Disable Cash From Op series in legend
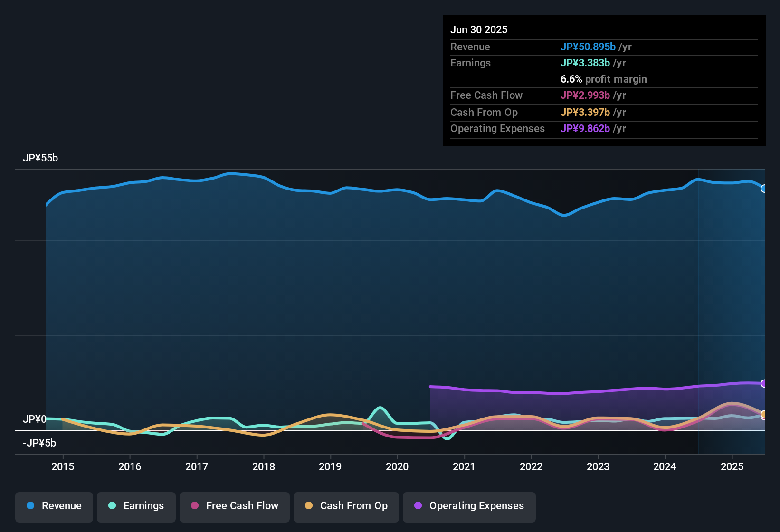The width and height of the screenshot is (780, 532). point(346,506)
